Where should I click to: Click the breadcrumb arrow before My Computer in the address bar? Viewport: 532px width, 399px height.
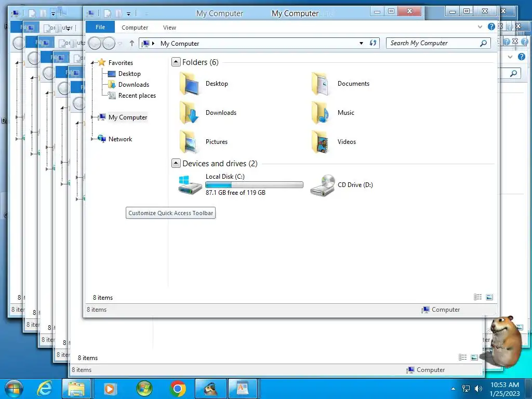[x=153, y=44]
